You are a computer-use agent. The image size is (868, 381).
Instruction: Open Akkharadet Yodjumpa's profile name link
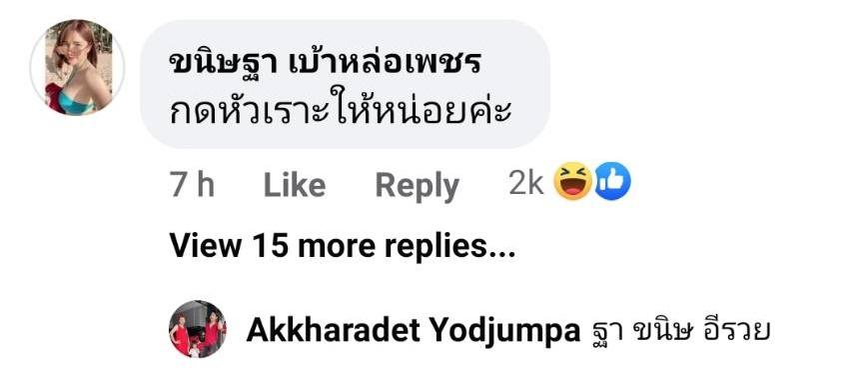(x=413, y=332)
